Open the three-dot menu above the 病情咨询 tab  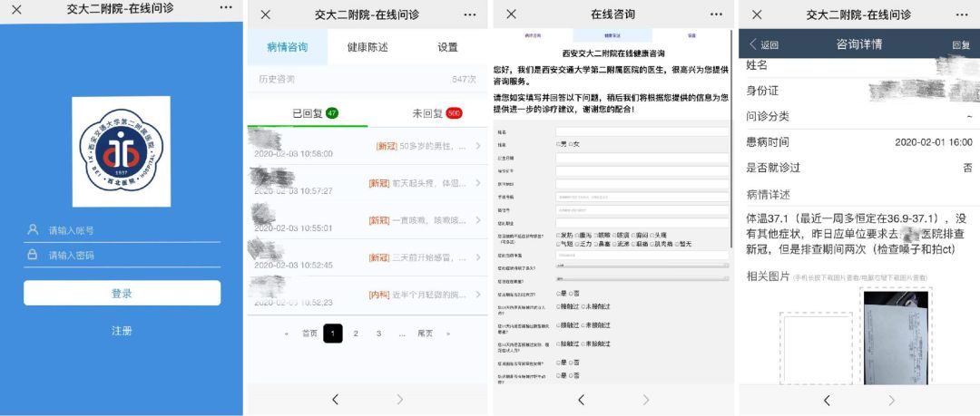[469, 15]
